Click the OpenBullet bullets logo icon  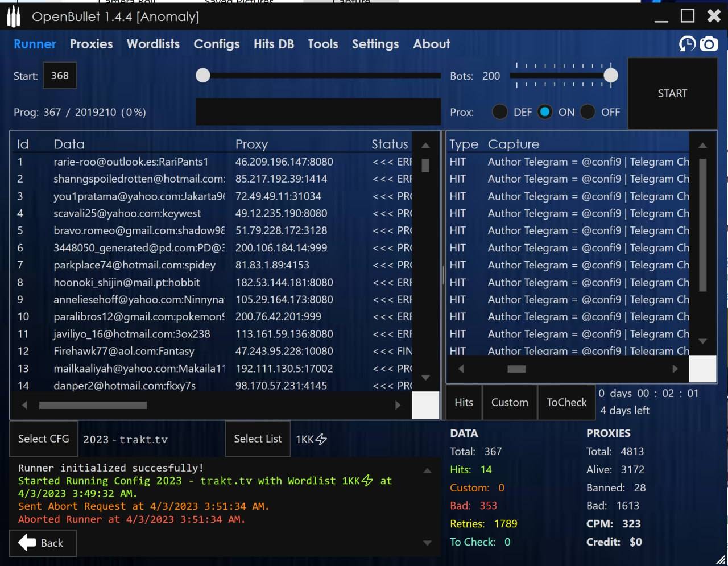click(14, 17)
